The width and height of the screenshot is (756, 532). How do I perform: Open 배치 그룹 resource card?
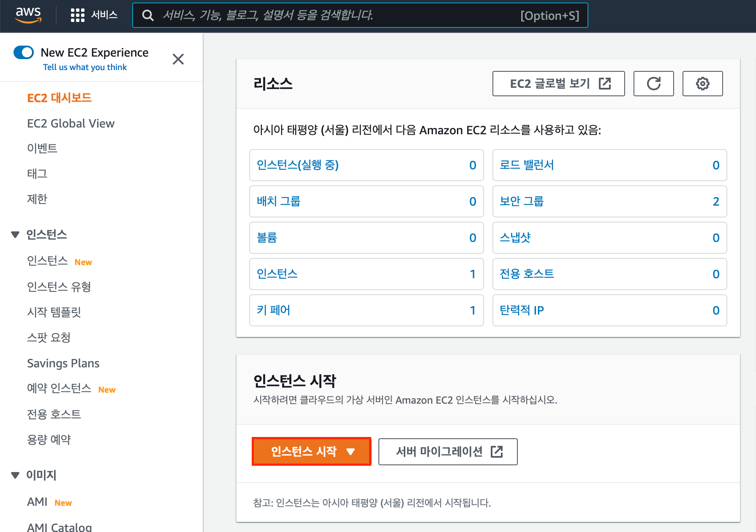click(366, 201)
